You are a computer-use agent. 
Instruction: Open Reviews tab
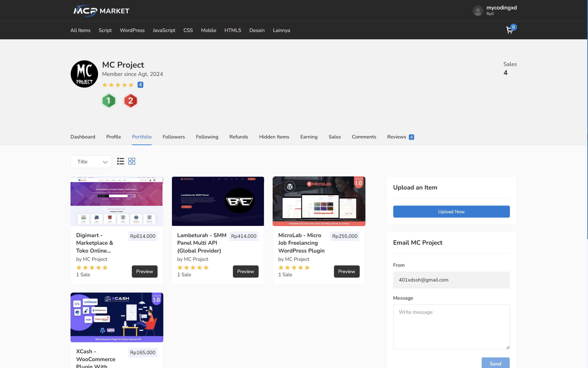tap(396, 137)
